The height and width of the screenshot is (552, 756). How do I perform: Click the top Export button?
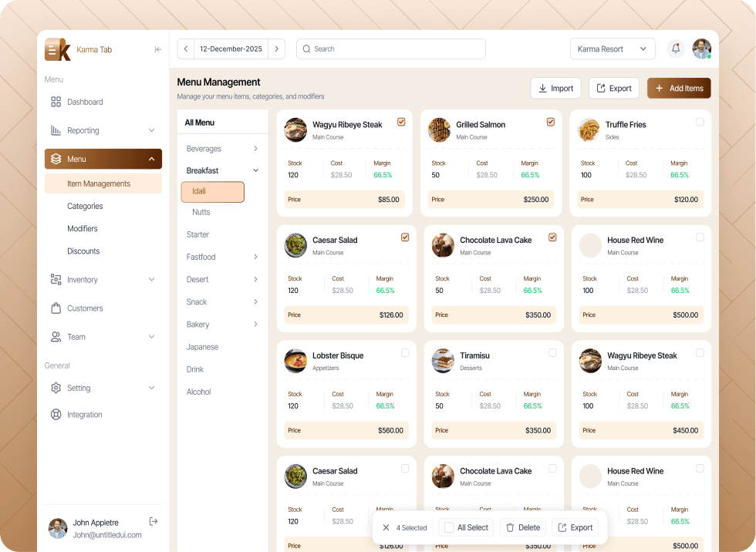coord(614,88)
